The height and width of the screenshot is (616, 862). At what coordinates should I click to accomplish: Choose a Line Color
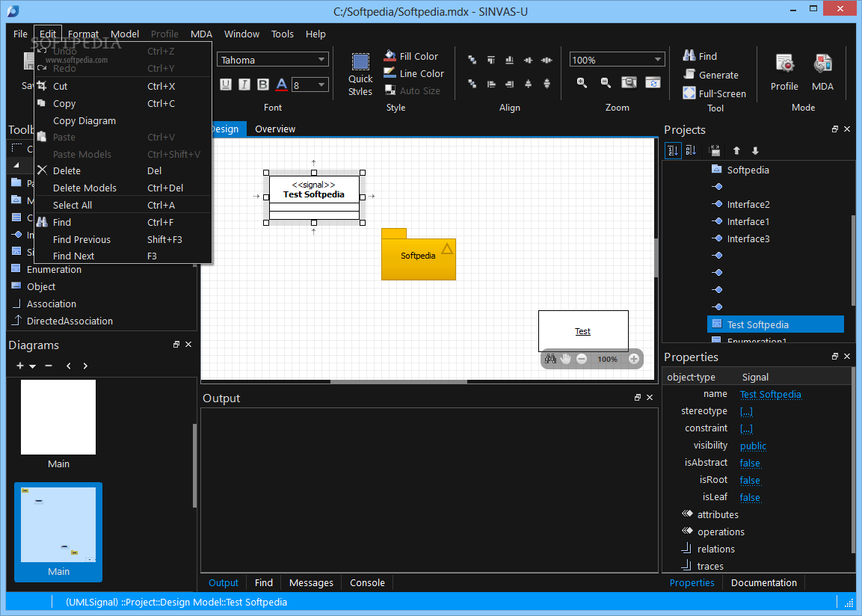pos(414,73)
